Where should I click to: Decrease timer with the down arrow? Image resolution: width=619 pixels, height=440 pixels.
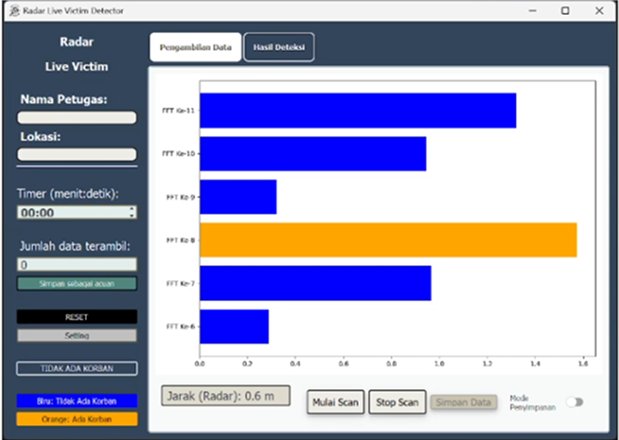pyautogui.click(x=132, y=216)
